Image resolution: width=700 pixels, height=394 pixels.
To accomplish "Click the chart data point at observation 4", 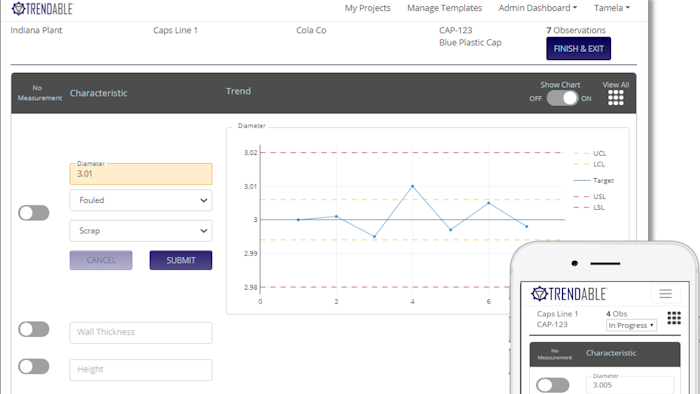I will click(x=412, y=186).
